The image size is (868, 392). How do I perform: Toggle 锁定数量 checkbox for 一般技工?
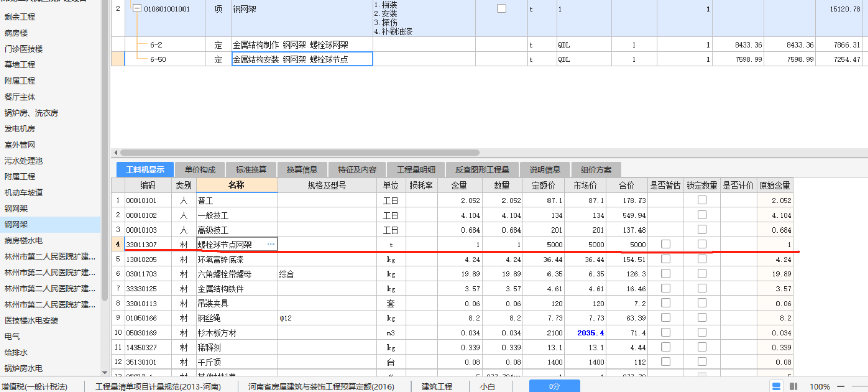pyautogui.click(x=702, y=215)
